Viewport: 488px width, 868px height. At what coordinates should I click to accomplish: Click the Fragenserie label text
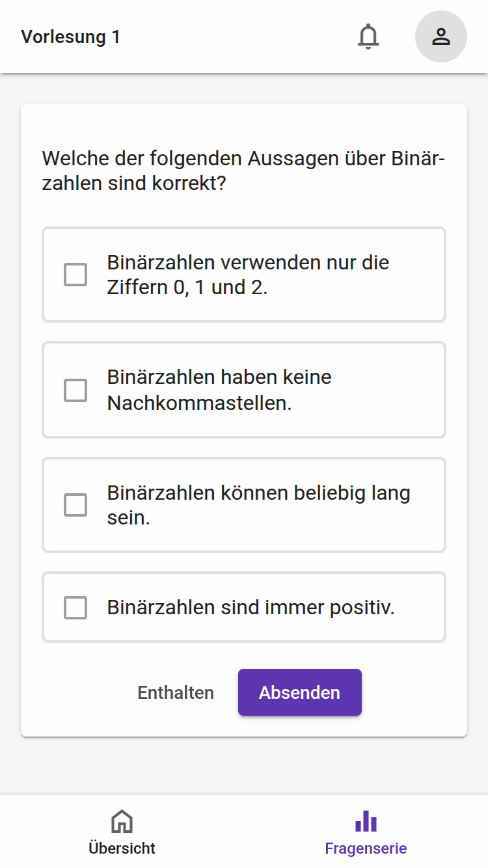pos(365,848)
